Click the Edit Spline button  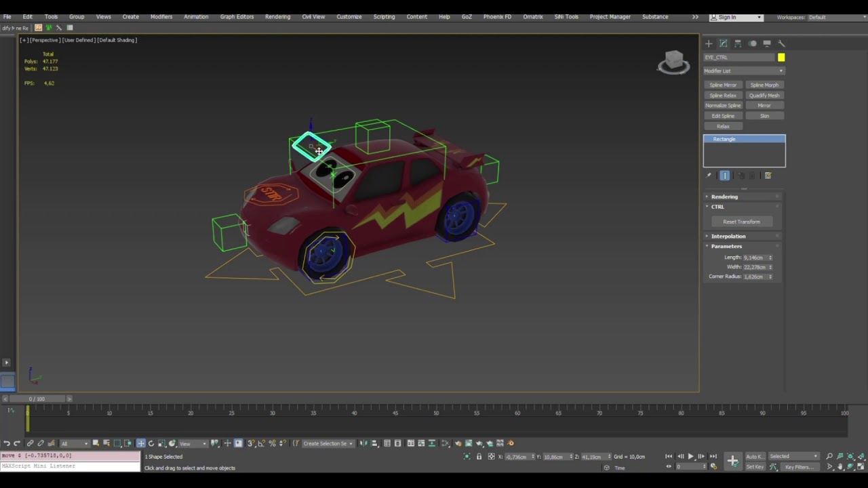point(723,116)
